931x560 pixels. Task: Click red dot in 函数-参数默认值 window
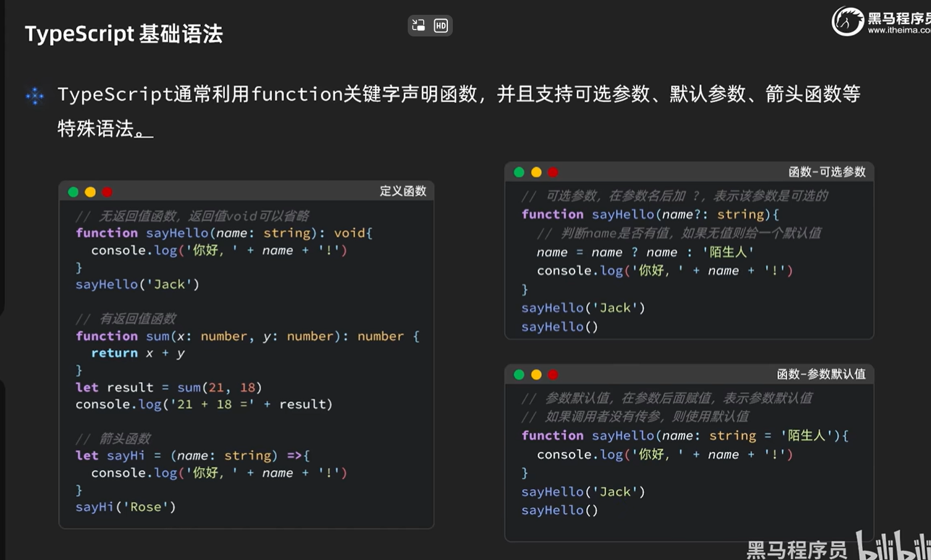(x=553, y=375)
